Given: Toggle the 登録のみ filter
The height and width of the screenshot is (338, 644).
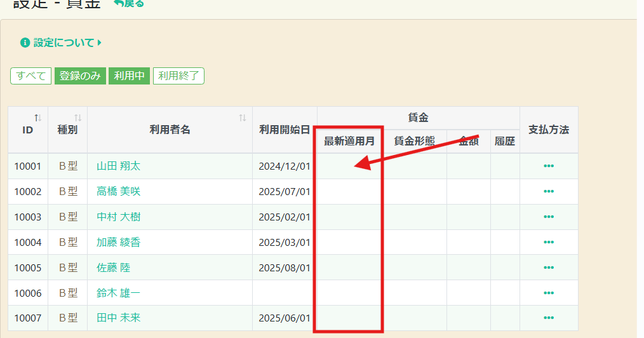Looking at the screenshot, I should tap(80, 76).
